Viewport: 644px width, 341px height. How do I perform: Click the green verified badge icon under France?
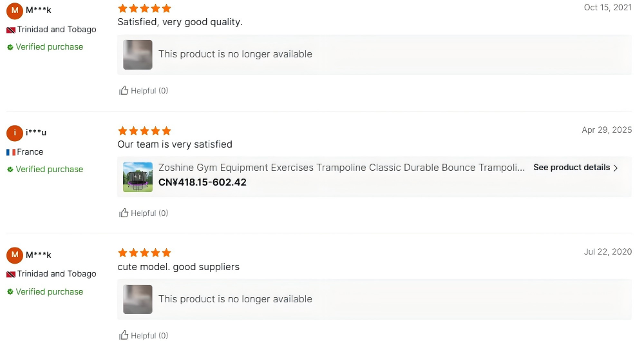coord(10,170)
